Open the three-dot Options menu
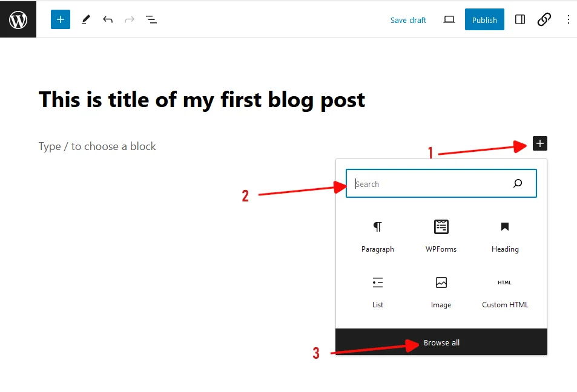577x392 pixels. tap(568, 20)
